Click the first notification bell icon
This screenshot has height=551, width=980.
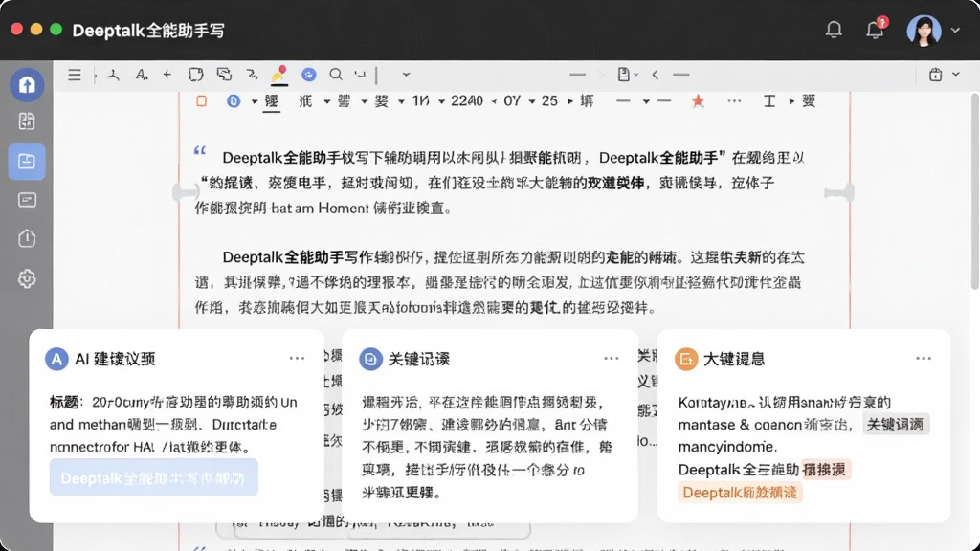click(x=834, y=30)
